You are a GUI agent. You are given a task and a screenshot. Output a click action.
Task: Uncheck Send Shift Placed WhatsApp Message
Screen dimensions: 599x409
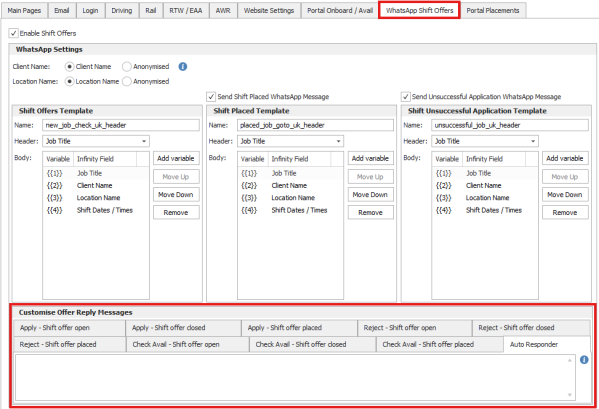click(211, 97)
